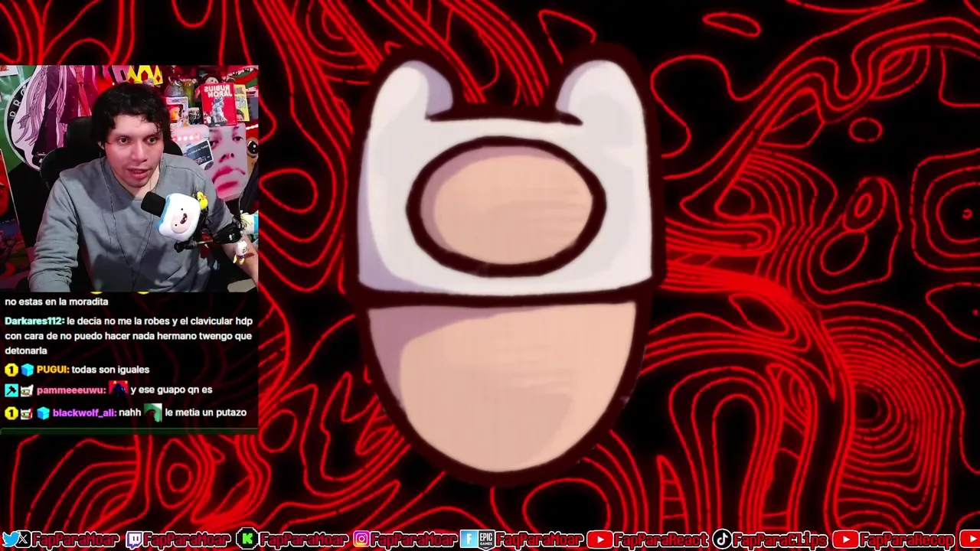Click the Finn hat microphone cover on the webcam
Screen dimensions: 980x551
pyautogui.click(x=181, y=217)
